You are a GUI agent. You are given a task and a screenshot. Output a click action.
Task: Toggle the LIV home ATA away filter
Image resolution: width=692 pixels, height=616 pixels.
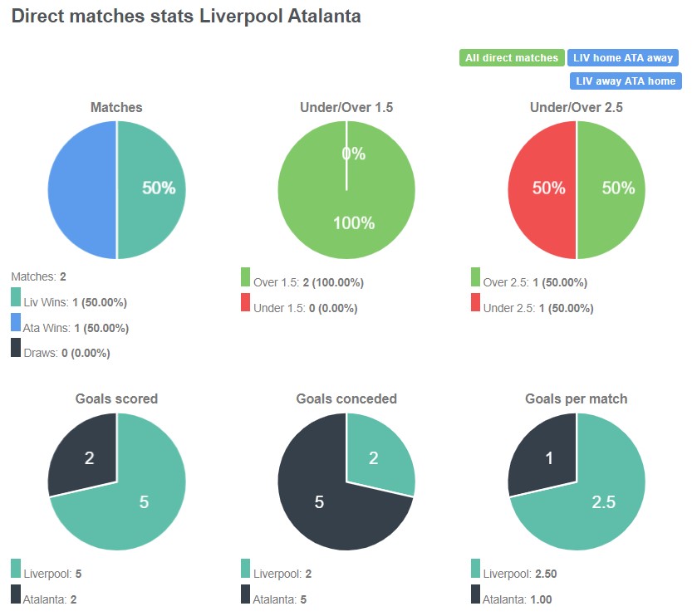pyautogui.click(x=623, y=57)
